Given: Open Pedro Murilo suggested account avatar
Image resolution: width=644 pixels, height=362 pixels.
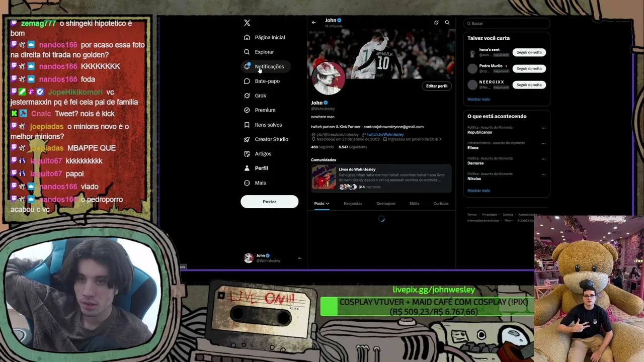Looking at the screenshot, I should 472,69.
